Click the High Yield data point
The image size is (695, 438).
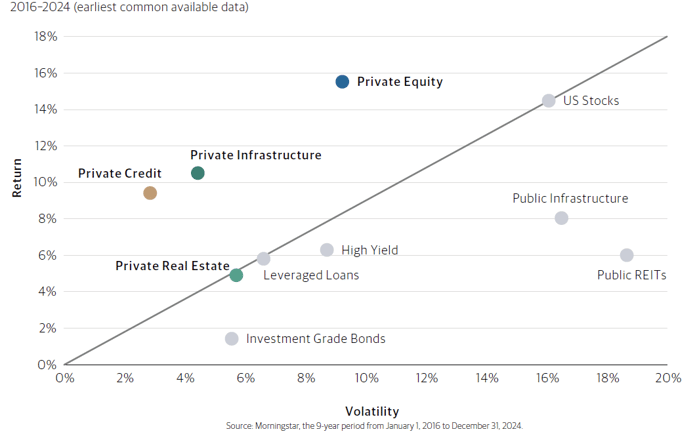326,250
